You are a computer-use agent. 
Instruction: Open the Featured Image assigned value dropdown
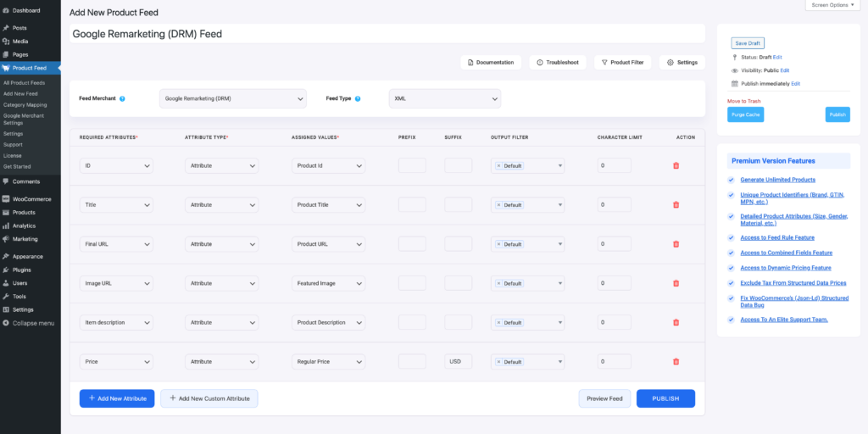click(328, 283)
